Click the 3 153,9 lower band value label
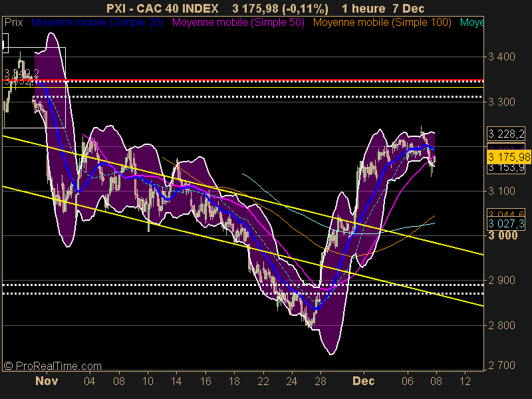532x399 pixels. 506,168
